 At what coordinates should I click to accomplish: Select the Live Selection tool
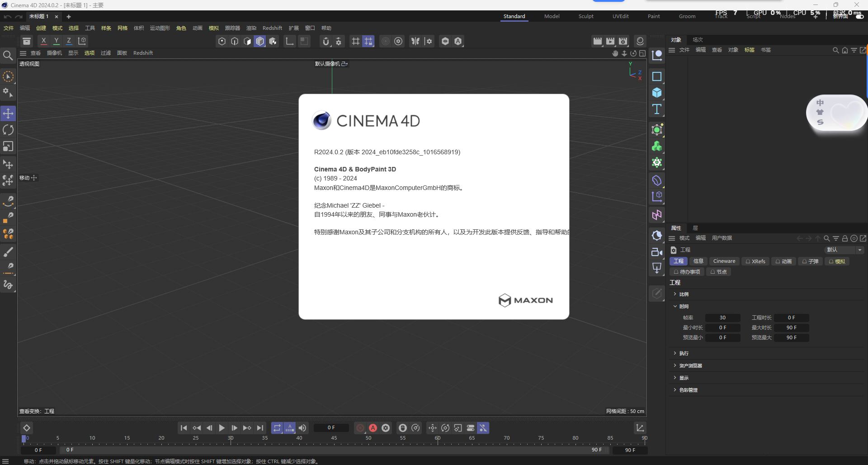point(8,77)
